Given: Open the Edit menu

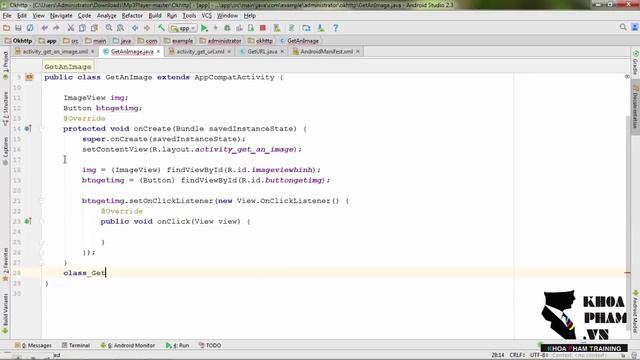Looking at the screenshot, I should (22, 16).
